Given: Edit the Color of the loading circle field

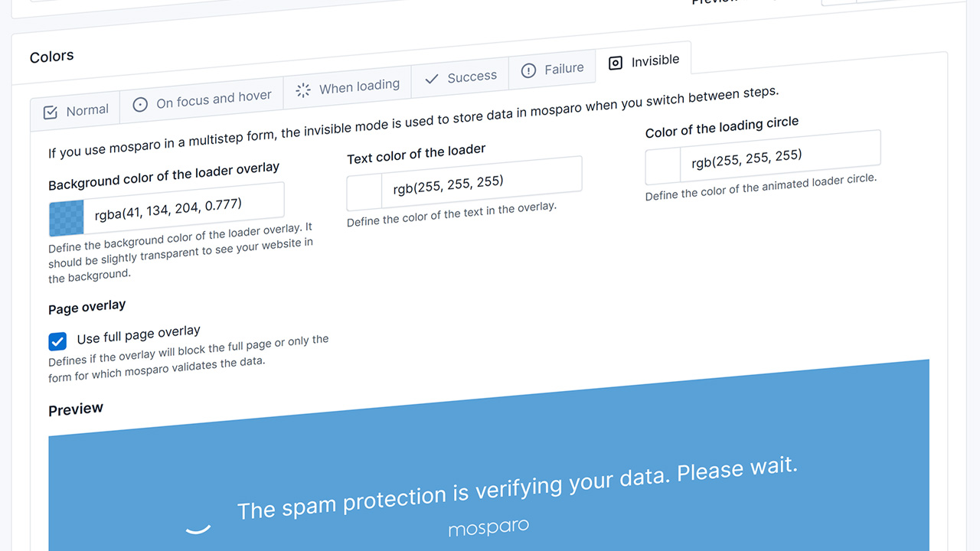Looking at the screenshot, I should click(780, 156).
